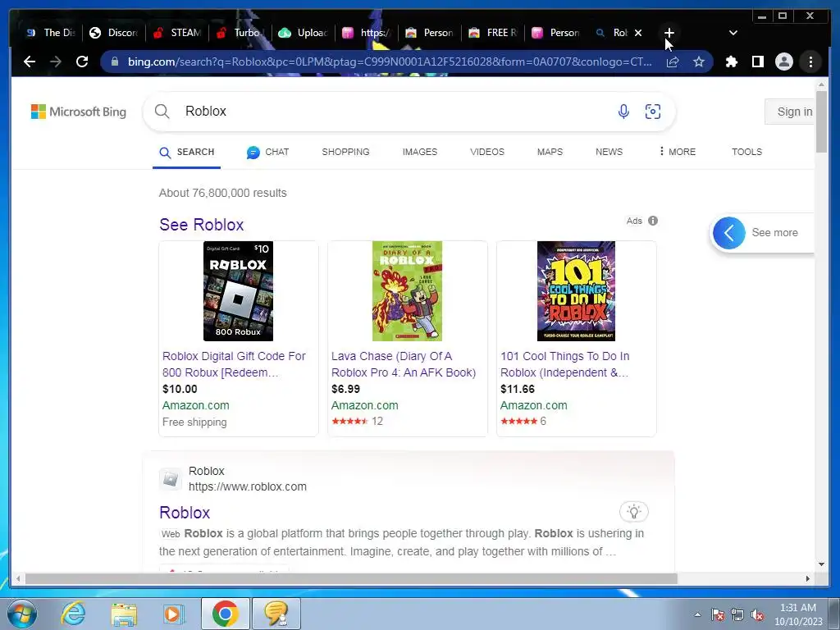Click the See Roblox heading link
This screenshot has height=630, width=840.
point(202,225)
